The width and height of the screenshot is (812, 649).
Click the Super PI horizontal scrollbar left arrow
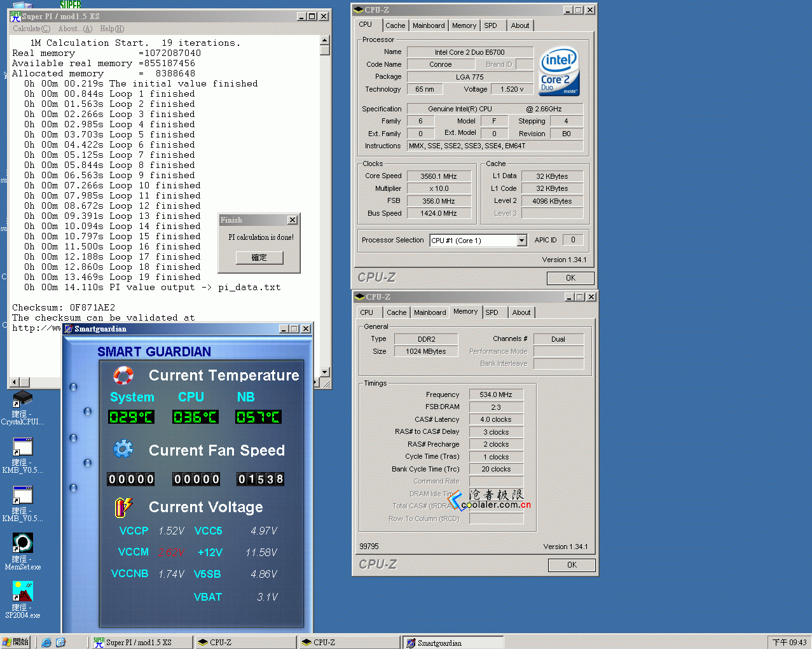click(x=15, y=382)
